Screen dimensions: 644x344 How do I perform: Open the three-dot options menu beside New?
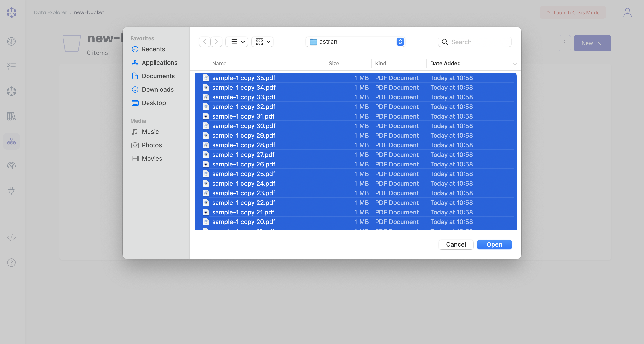tap(565, 43)
